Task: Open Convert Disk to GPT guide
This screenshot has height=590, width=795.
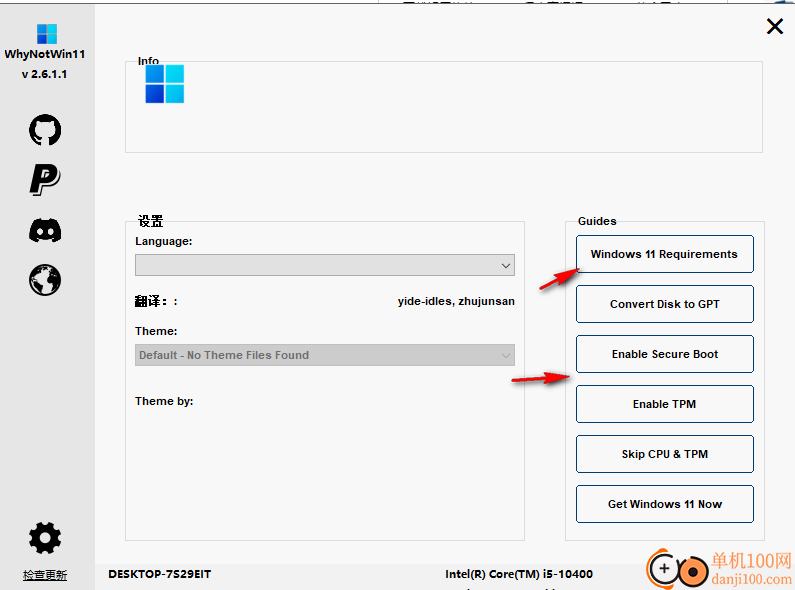Action: coord(664,304)
